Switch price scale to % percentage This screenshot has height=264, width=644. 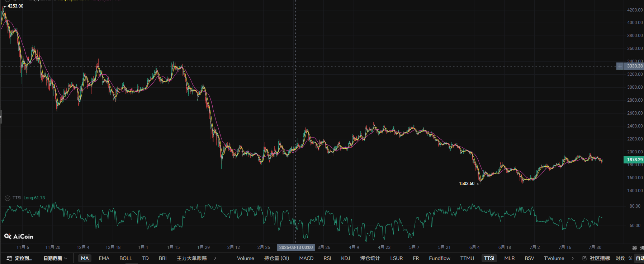(630, 258)
